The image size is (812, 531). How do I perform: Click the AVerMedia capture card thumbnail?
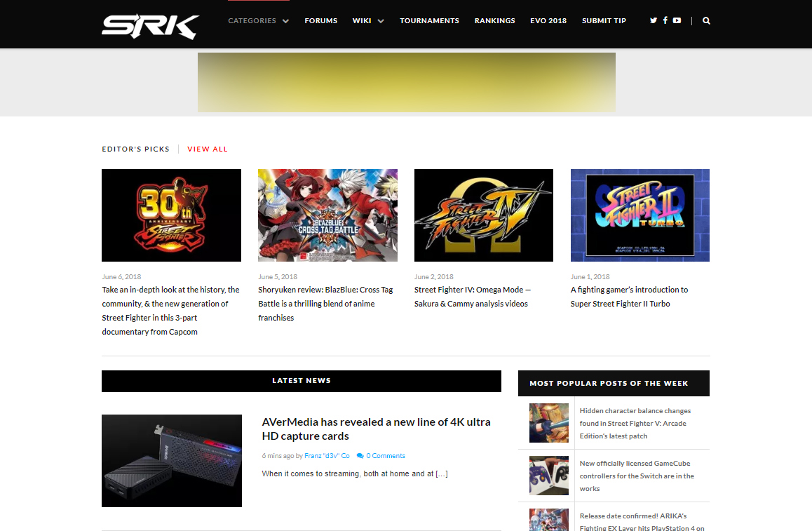(x=171, y=461)
